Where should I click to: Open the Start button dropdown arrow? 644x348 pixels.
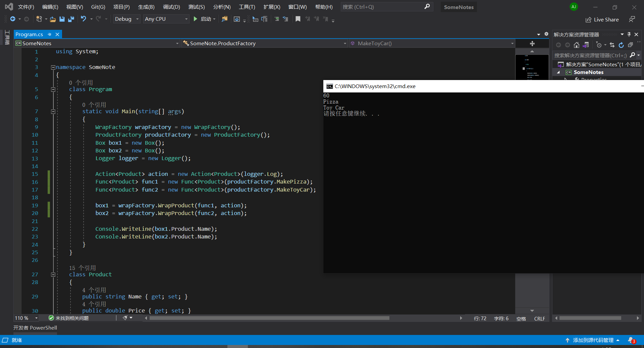pos(214,19)
